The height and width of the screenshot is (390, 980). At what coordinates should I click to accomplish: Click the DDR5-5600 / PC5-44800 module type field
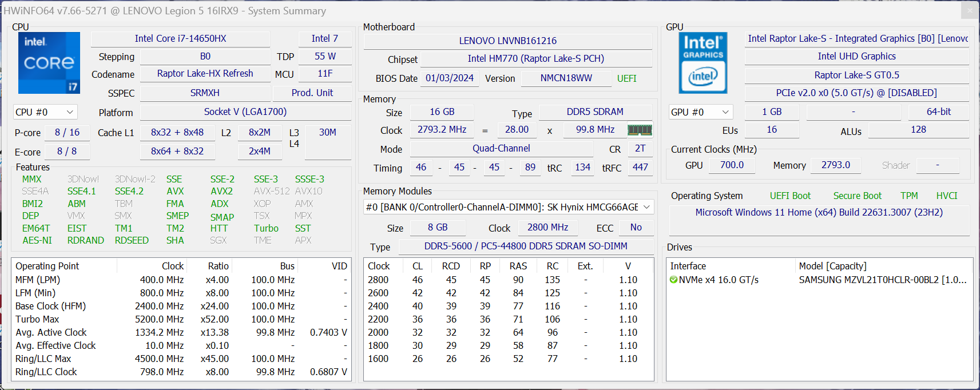(x=526, y=246)
